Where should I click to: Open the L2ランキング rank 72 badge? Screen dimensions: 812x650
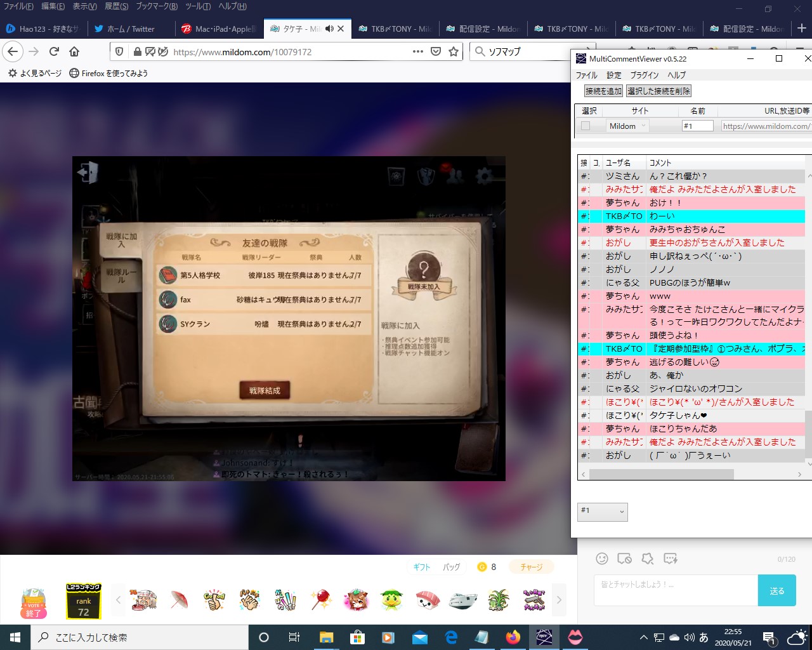click(84, 600)
